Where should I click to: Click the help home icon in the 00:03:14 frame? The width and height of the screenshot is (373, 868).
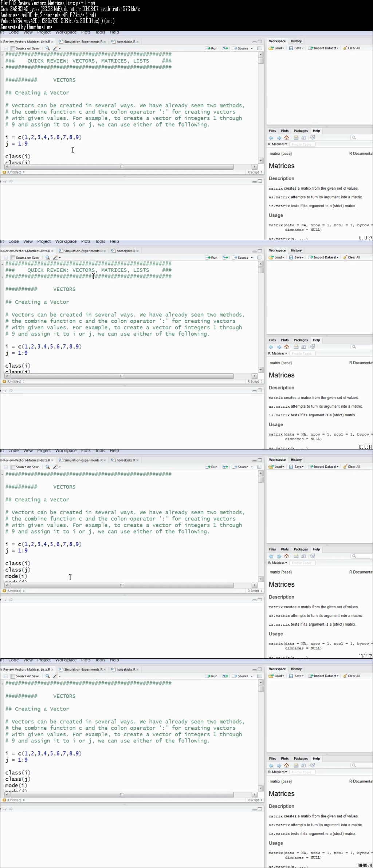[287, 347]
